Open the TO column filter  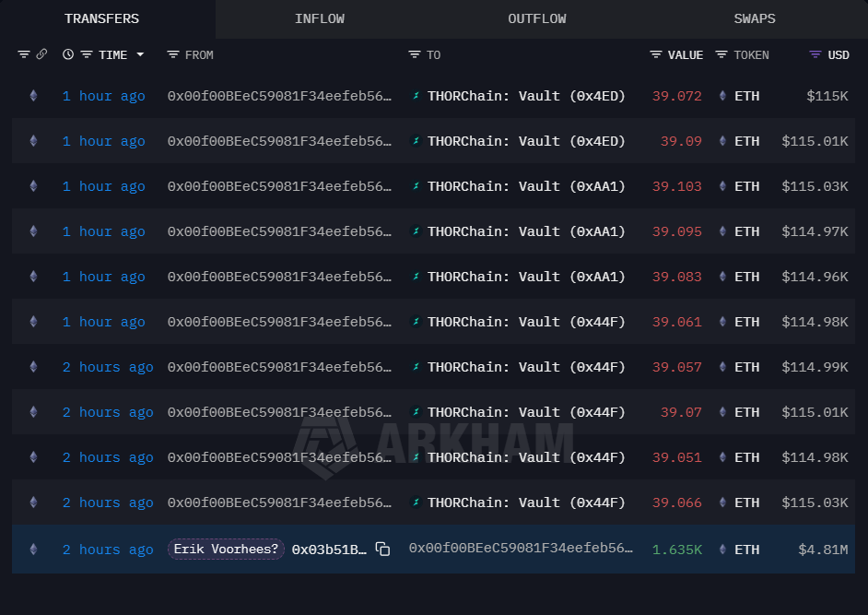coord(415,55)
